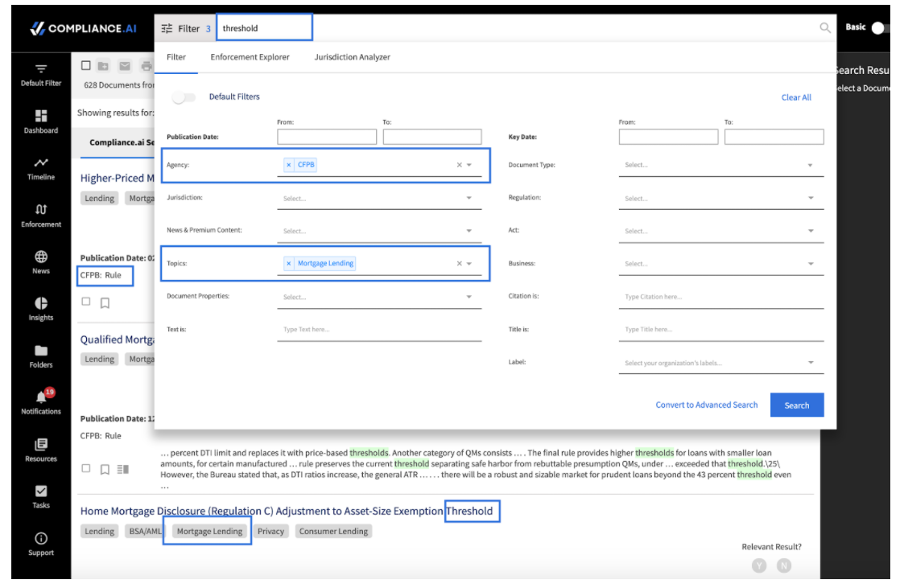Check the Qualified Mortgage result checkbox
This screenshot has height=588, width=904.
click(86, 468)
